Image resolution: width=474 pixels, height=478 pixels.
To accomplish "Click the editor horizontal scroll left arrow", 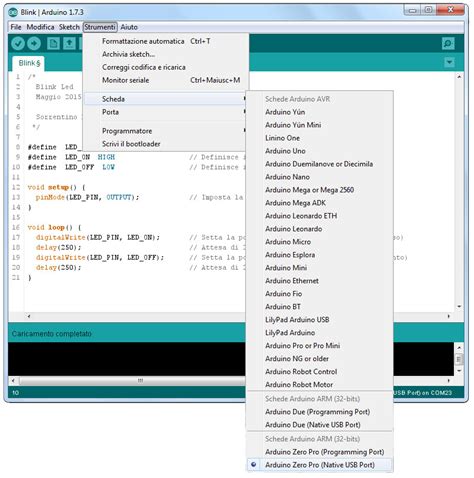I will coord(29,316).
